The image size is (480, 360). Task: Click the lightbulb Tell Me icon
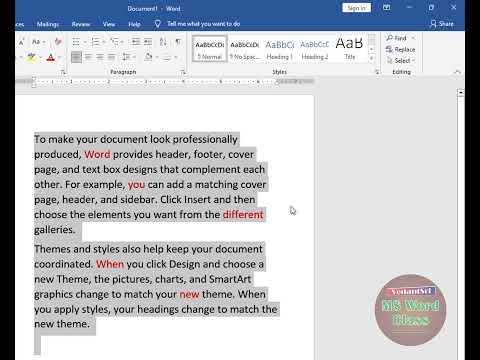click(x=158, y=24)
